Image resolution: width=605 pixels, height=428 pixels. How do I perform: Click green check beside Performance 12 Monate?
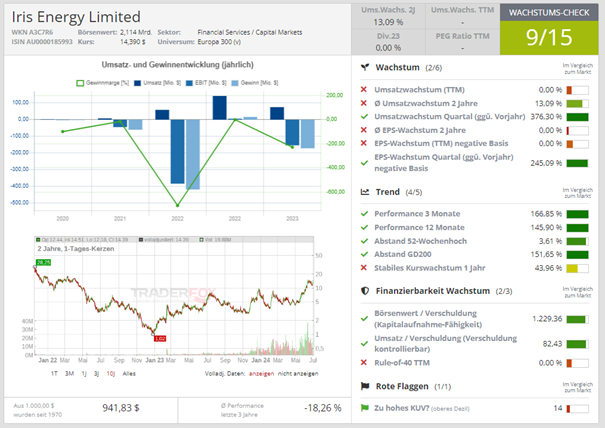364,227
